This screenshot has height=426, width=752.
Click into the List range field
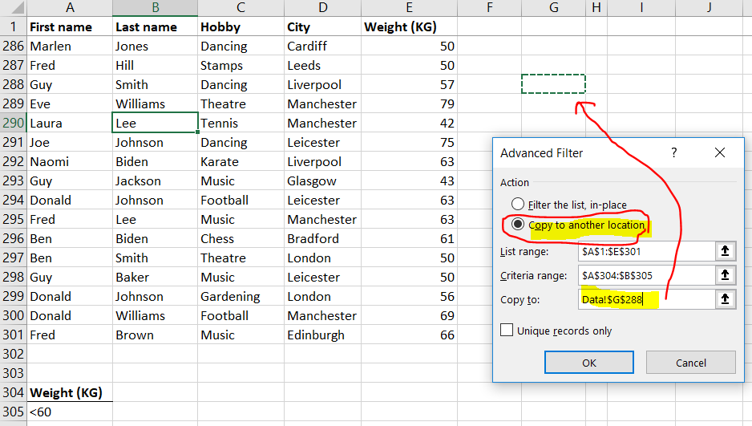click(x=643, y=251)
